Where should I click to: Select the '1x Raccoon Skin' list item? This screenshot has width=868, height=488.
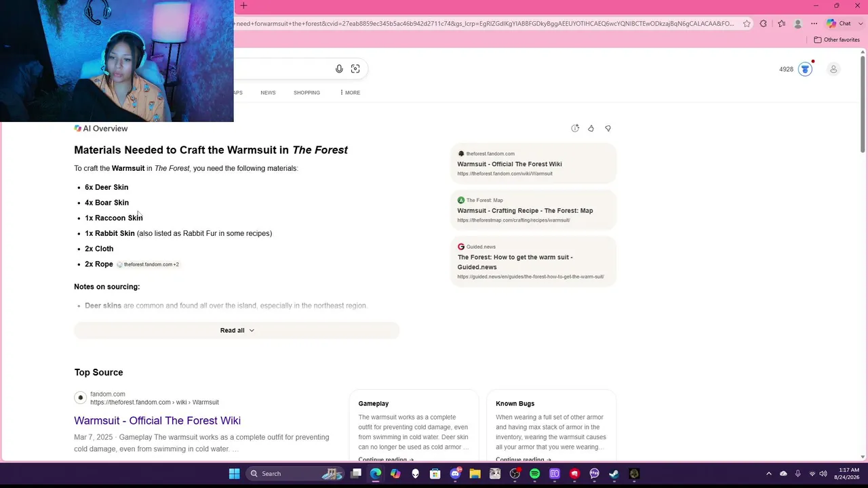[114, 218]
